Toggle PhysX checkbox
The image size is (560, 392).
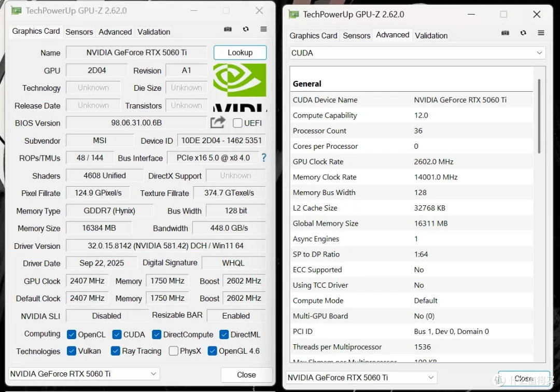click(174, 351)
